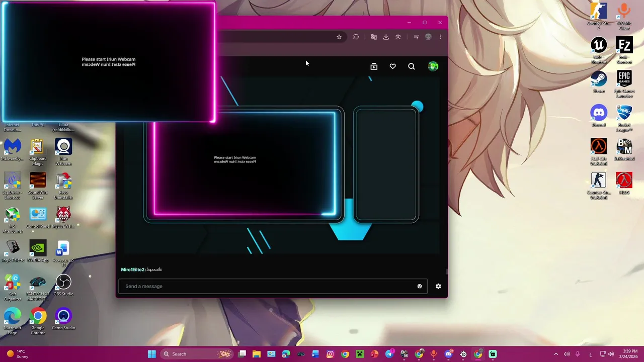The image size is (644, 362).
Task: Select the Microsoft Edge desktop icon
Action: click(13, 321)
